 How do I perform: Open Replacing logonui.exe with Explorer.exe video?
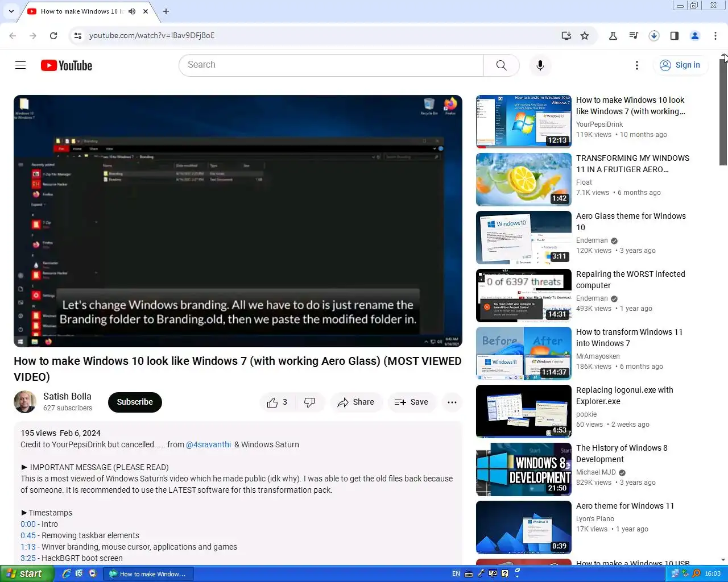(x=624, y=396)
